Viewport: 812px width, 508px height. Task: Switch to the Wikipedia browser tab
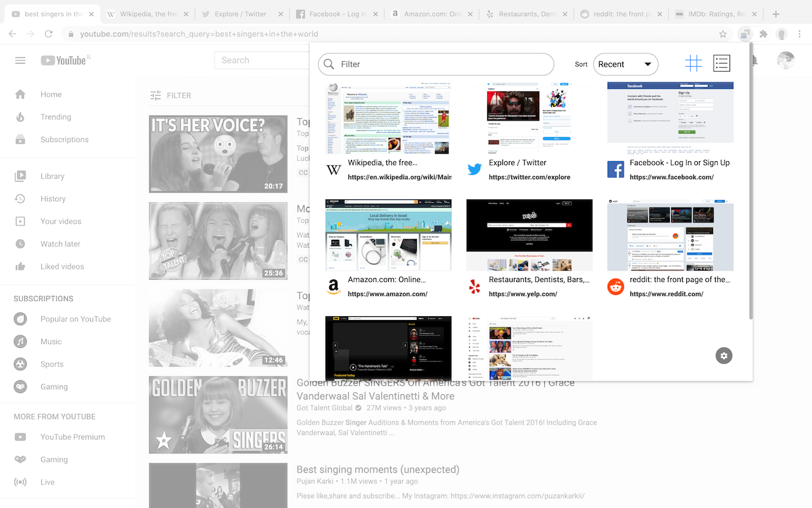coord(147,13)
